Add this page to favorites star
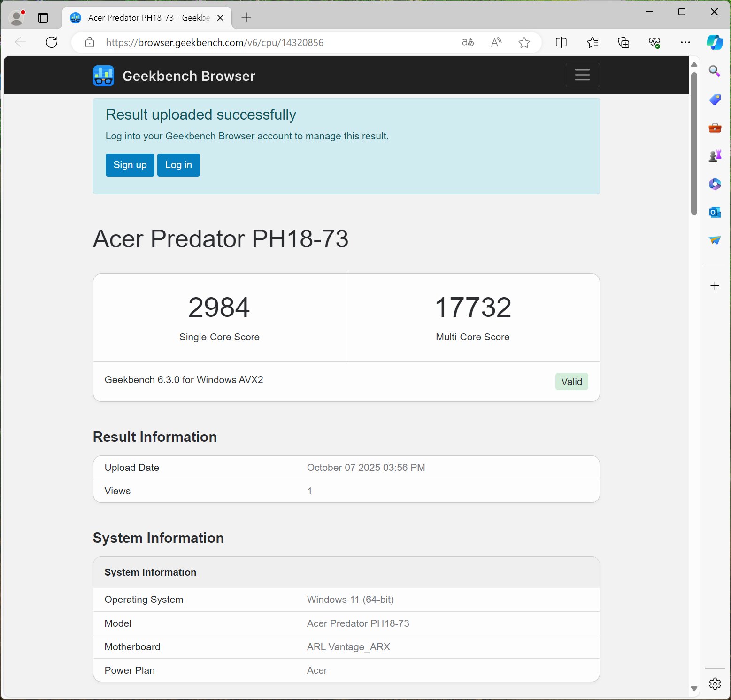Viewport: 731px width, 700px height. pyautogui.click(x=524, y=43)
